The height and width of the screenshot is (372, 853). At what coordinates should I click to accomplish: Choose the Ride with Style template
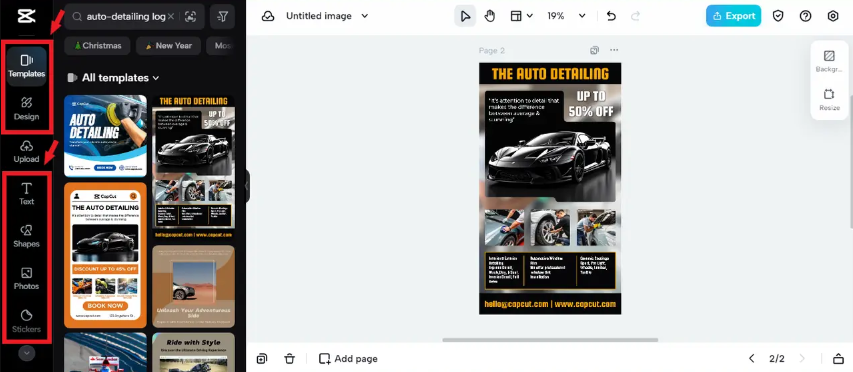(x=194, y=352)
